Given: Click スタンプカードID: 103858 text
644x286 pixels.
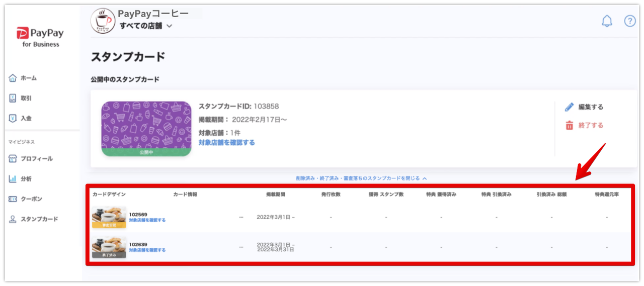Looking at the screenshot, I should point(238,106).
